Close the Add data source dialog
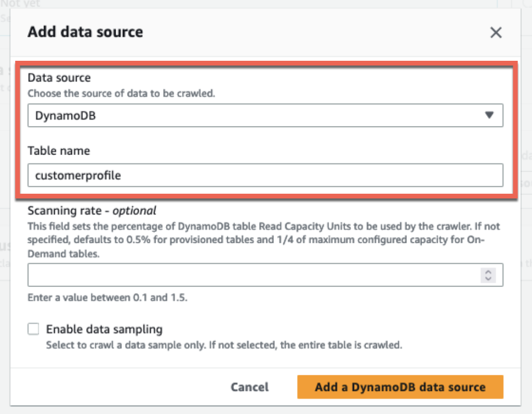Viewport: 532px width, 414px height. click(496, 33)
